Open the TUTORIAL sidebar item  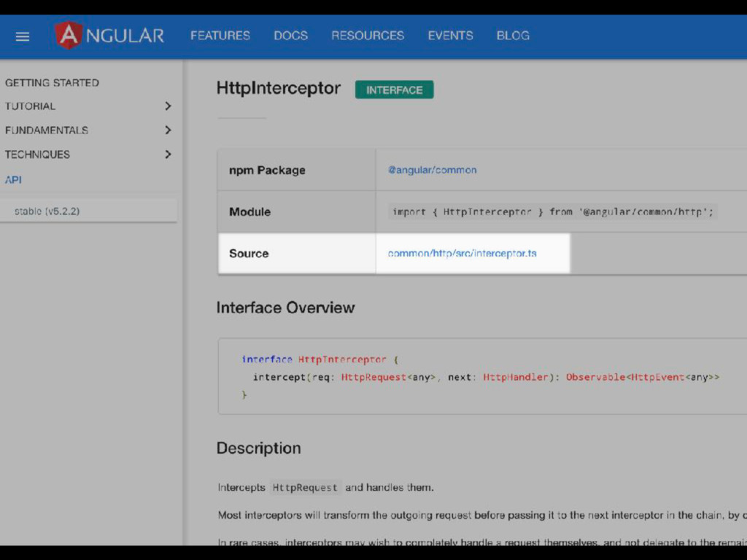click(30, 106)
